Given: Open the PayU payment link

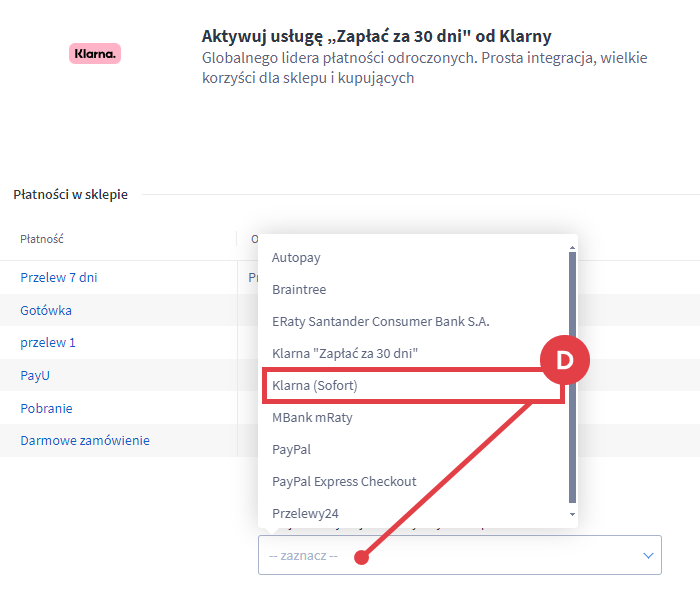Looking at the screenshot, I should point(35,376).
